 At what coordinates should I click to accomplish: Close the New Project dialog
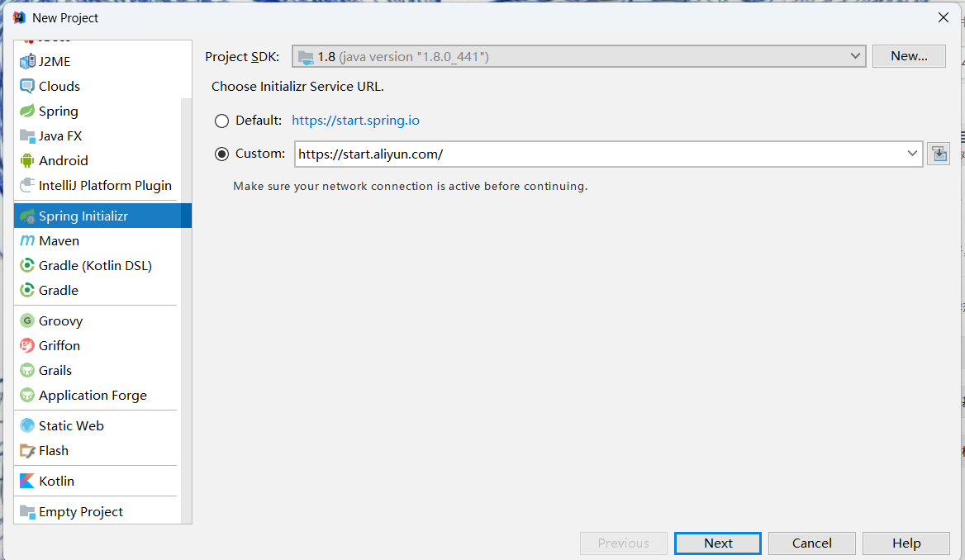pyautogui.click(x=944, y=17)
